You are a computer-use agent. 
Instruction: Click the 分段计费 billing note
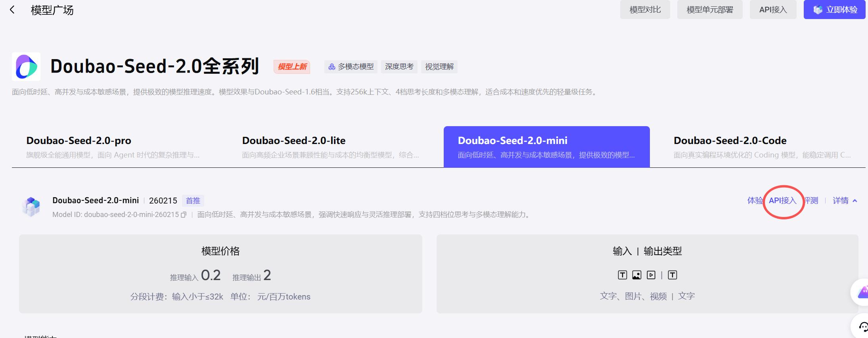click(220, 297)
